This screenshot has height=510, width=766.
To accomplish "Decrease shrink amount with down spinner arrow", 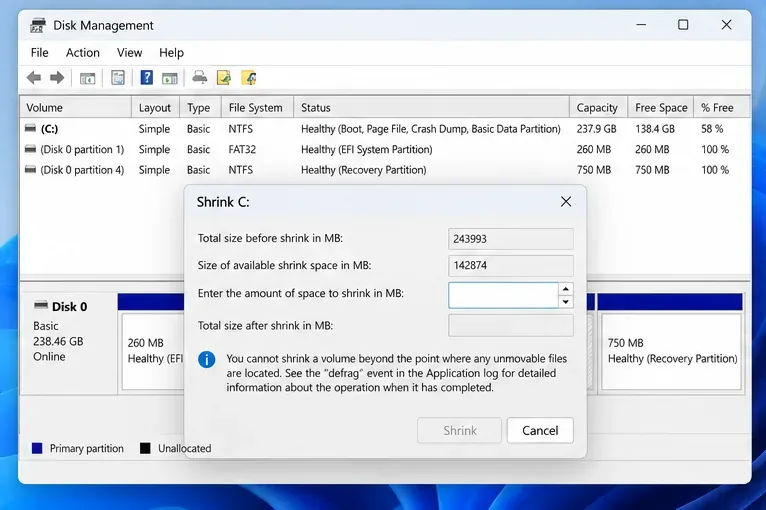I will 565,302.
